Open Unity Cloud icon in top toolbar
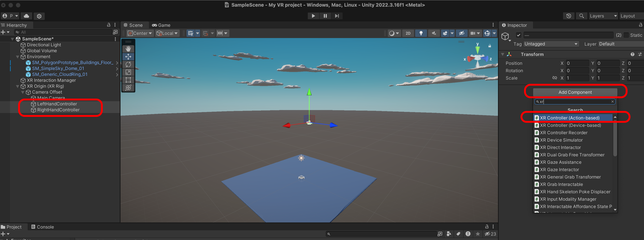644x240 pixels. tap(26, 16)
